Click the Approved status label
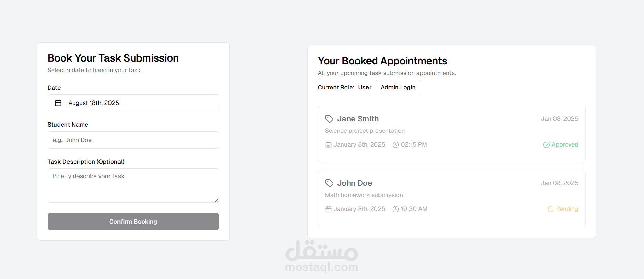The image size is (644, 279). point(565,144)
